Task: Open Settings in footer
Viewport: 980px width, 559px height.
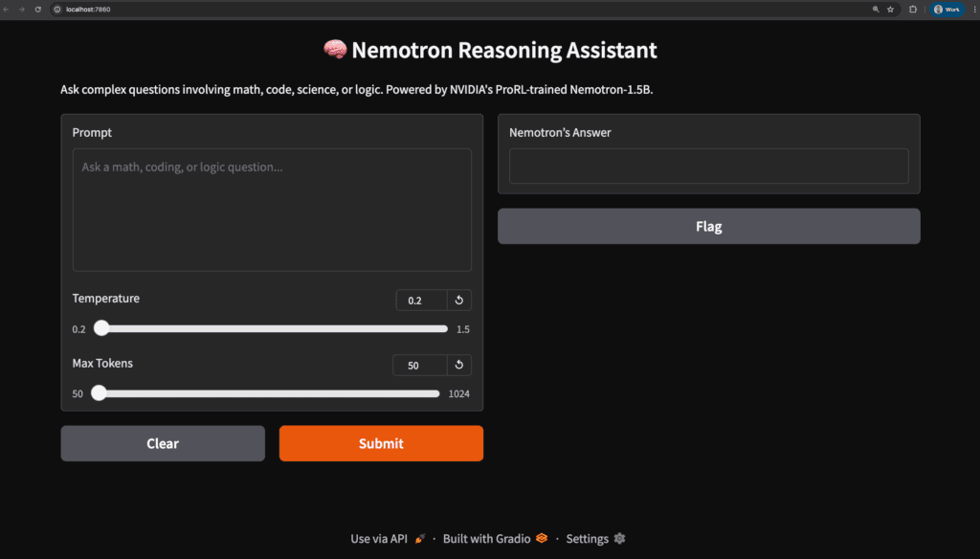Action: [x=595, y=538]
